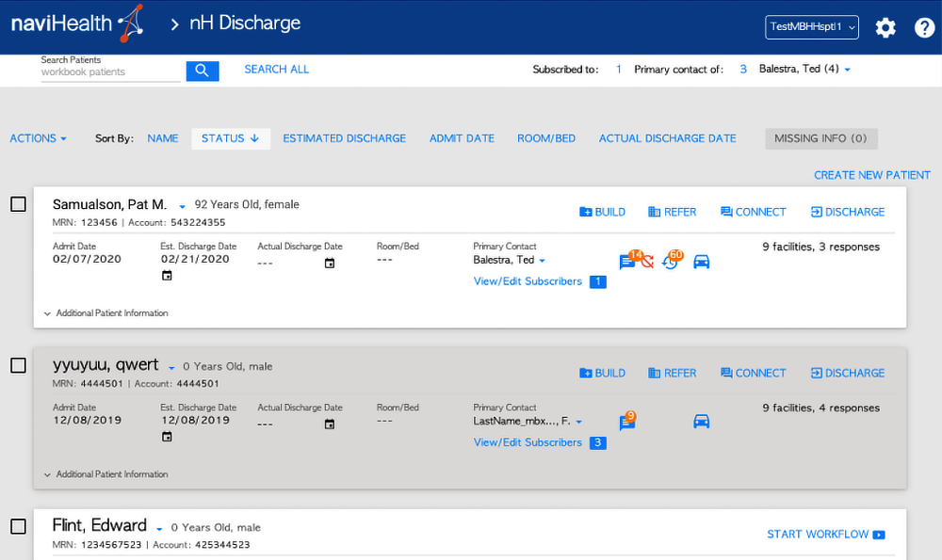The image size is (942, 560).
Task: Click patient name Samualson, Pat M.
Action: (110, 204)
